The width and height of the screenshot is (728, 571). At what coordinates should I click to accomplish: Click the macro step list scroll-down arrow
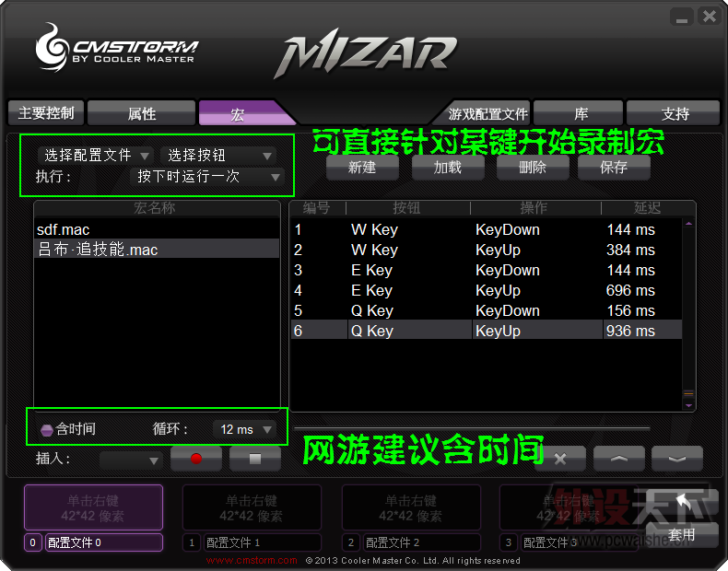click(x=688, y=405)
